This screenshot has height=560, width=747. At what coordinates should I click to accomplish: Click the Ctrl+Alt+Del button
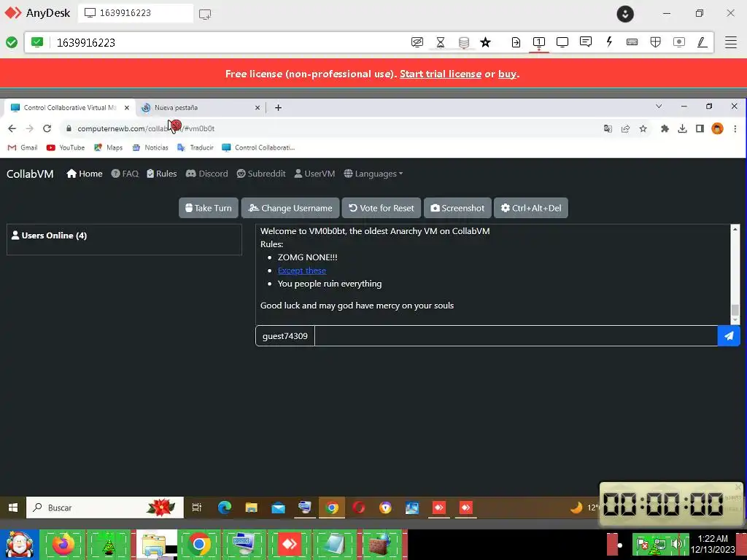[531, 208]
